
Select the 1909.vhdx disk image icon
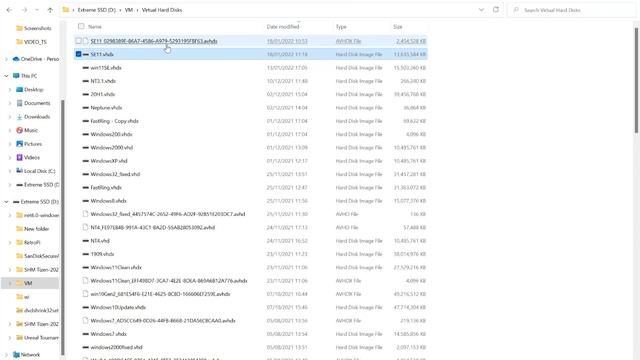[x=85, y=254]
